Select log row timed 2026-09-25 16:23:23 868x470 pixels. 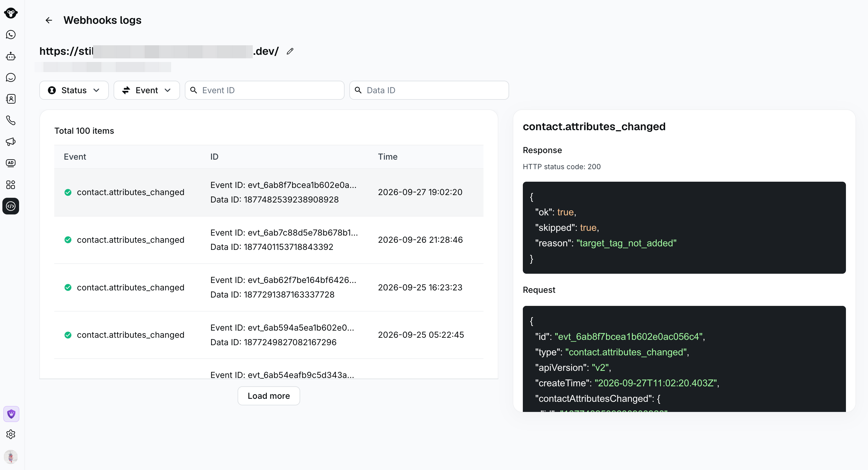pyautogui.click(x=269, y=287)
